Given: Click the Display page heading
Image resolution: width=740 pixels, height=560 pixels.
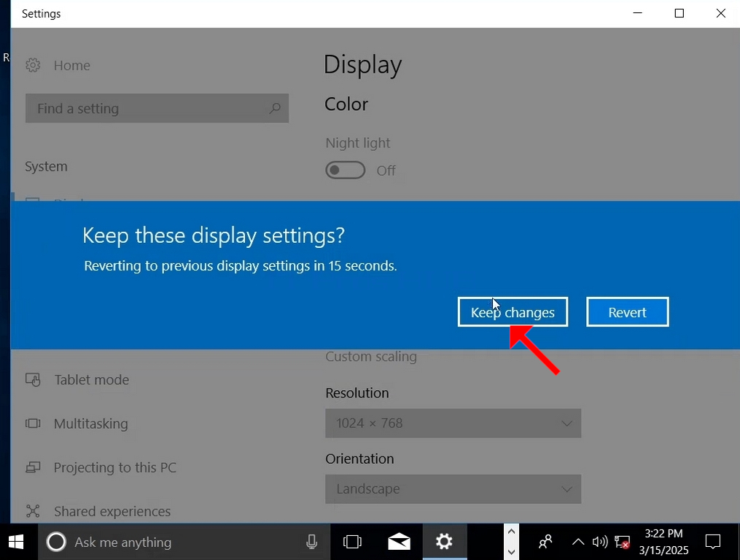Looking at the screenshot, I should (362, 65).
